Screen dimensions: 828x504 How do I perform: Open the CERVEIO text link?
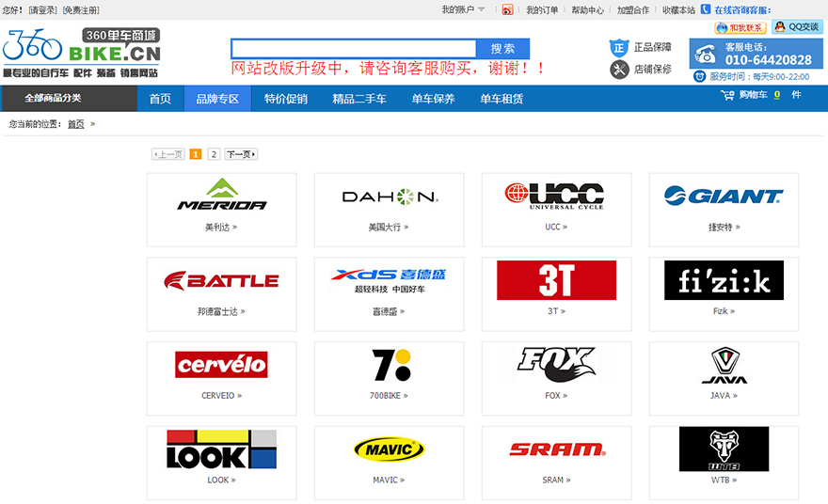coord(221,395)
